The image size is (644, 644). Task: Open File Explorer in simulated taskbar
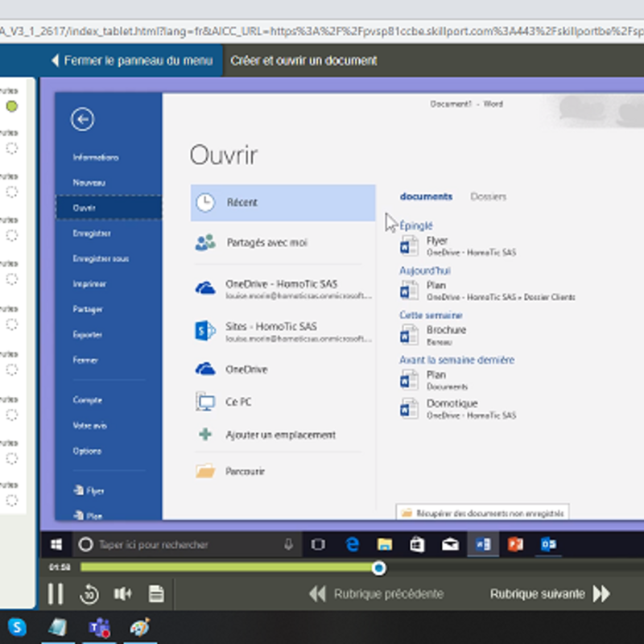coord(385,545)
